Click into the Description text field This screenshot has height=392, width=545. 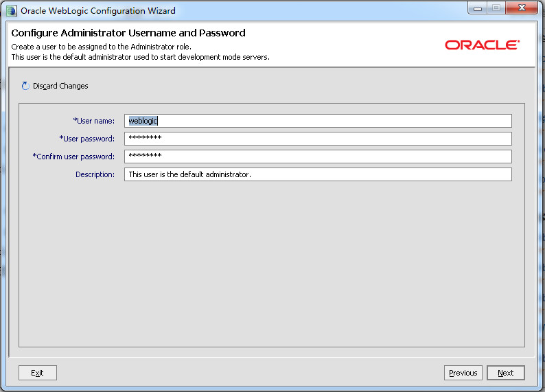coord(318,174)
